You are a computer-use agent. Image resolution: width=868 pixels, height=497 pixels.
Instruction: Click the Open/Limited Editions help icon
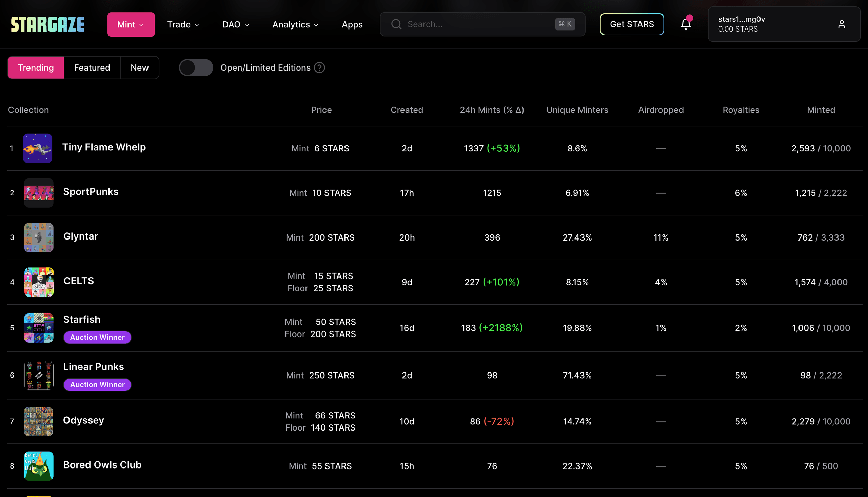(x=320, y=68)
